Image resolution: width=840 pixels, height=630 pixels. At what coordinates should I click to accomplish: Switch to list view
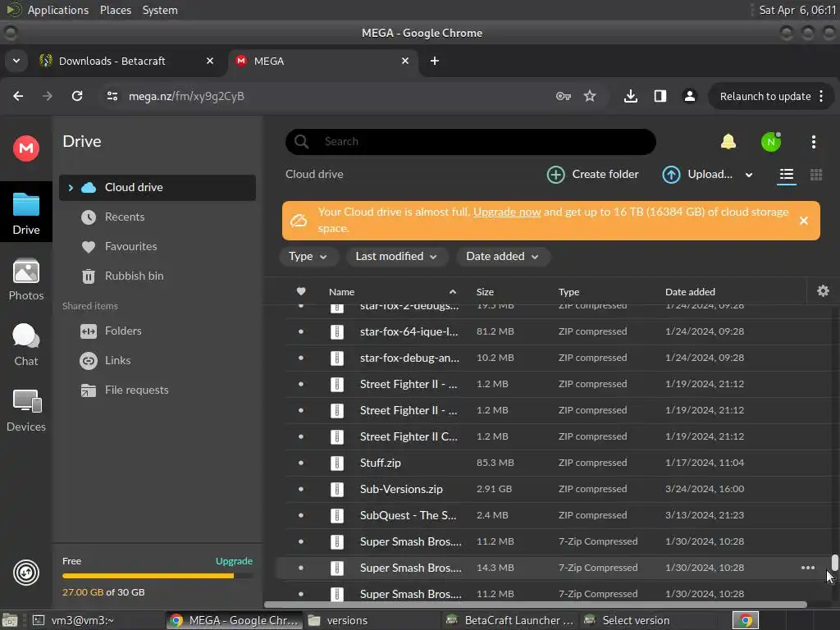click(x=786, y=175)
